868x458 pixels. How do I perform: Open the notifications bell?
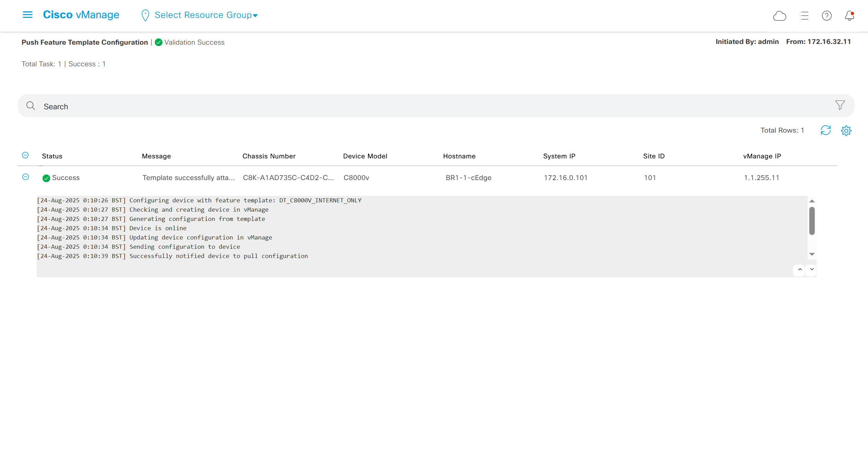pyautogui.click(x=849, y=16)
